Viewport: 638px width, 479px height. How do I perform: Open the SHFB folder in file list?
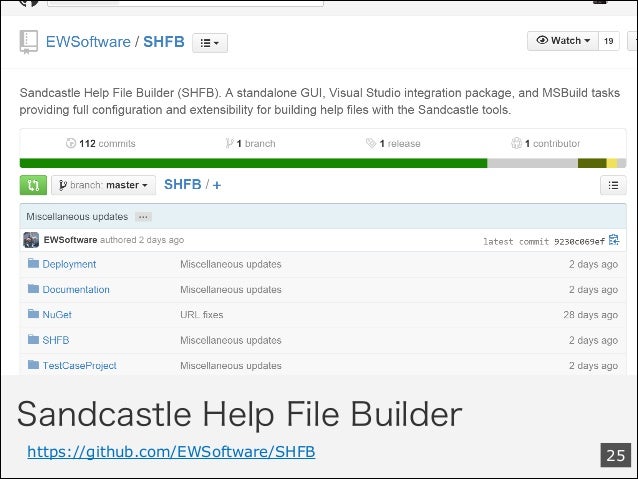[x=56, y=340]
